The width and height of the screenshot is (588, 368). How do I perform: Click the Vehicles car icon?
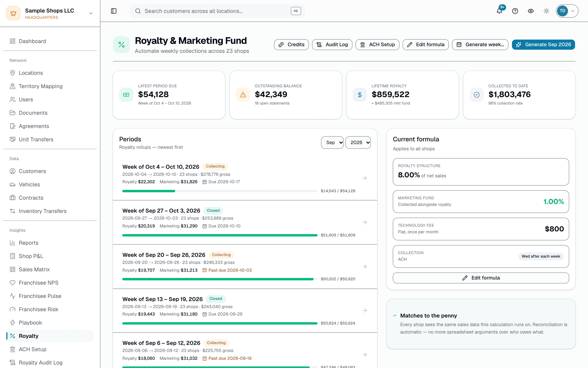pyautogui.click(x=12, y=184)
